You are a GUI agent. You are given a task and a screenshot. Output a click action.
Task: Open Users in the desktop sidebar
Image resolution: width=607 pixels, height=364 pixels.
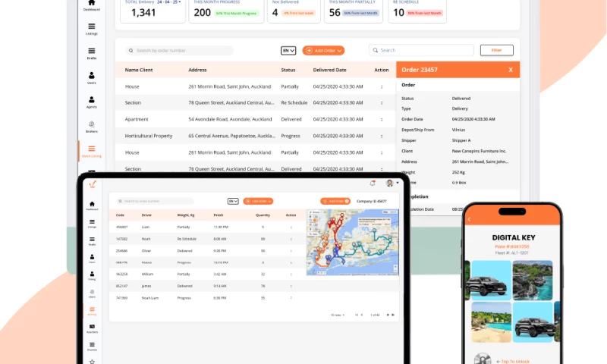point(92,78)
